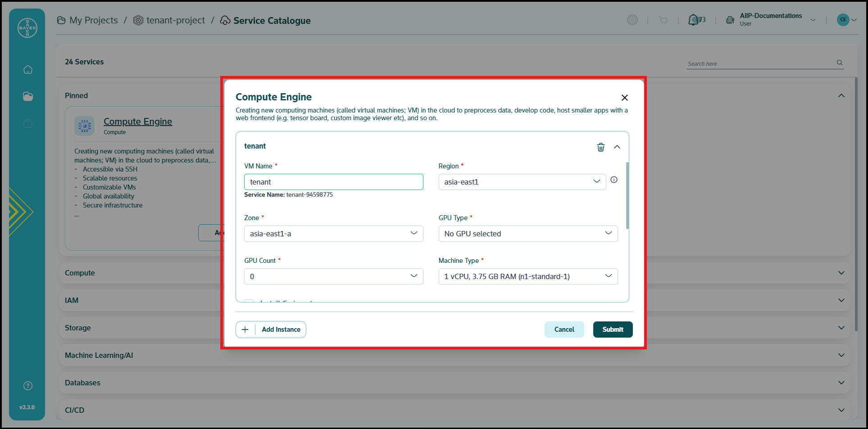Open the shopping cart icon
This screenshot has width=868, height=429.
point(663,20)
